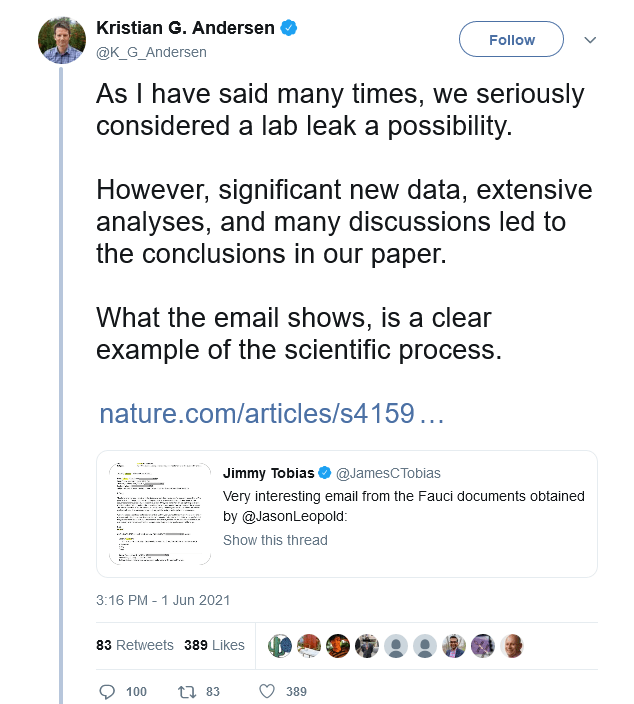Click the retweet arrows icon

184,691
